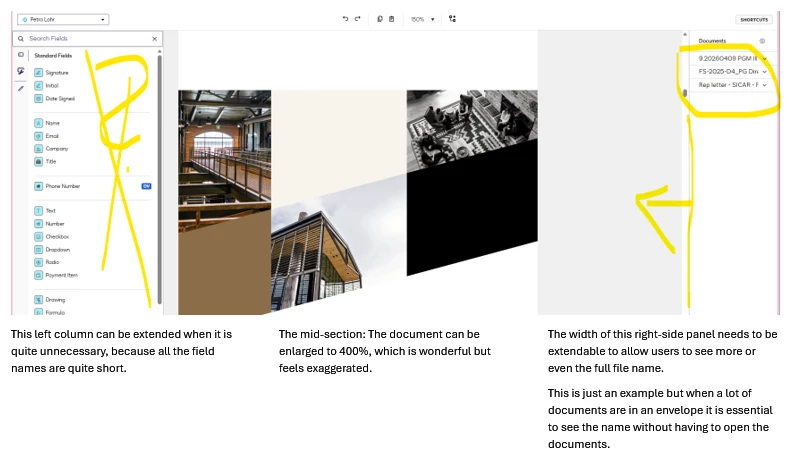This screenshot has height=472, width=795.
Task: Click the redo arrow in toolbar
Action: pos(357,19)
